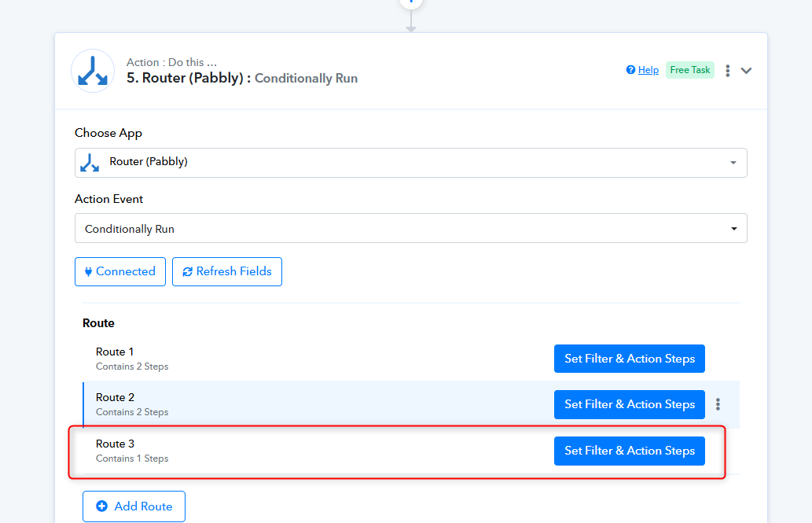
Task: Open the Help link
Action: pyautogui.click(x=648, y=70)
